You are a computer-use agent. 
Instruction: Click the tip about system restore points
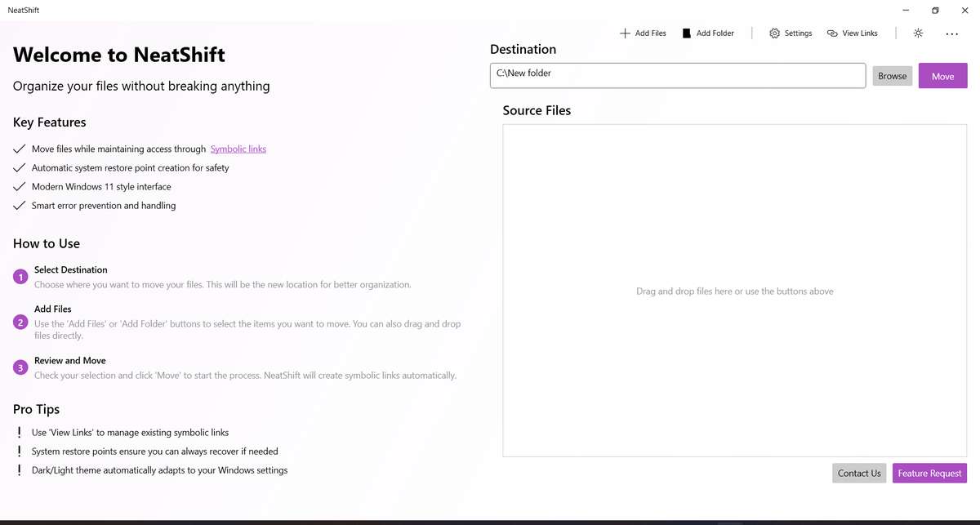(x=155, y=451)
